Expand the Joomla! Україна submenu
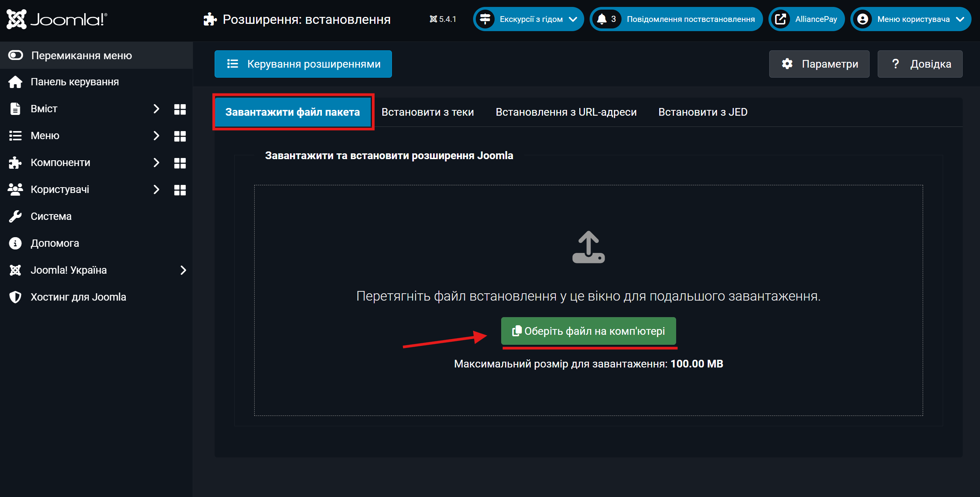The width and height of the screenshot is (980, 497). tap(183, 270)
